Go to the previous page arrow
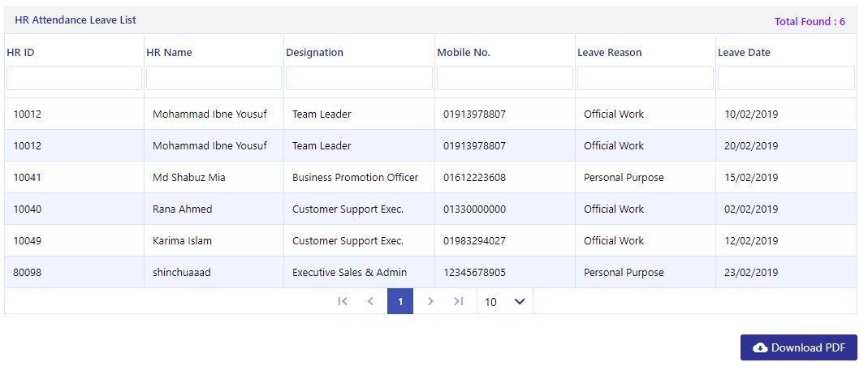Image resolution: width=868 pixels, height=371 pixels. [x=370, y=301]
